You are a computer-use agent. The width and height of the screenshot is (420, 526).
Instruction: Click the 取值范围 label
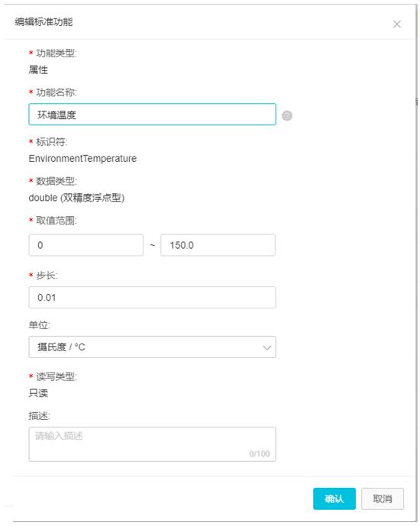click(56, 221)
